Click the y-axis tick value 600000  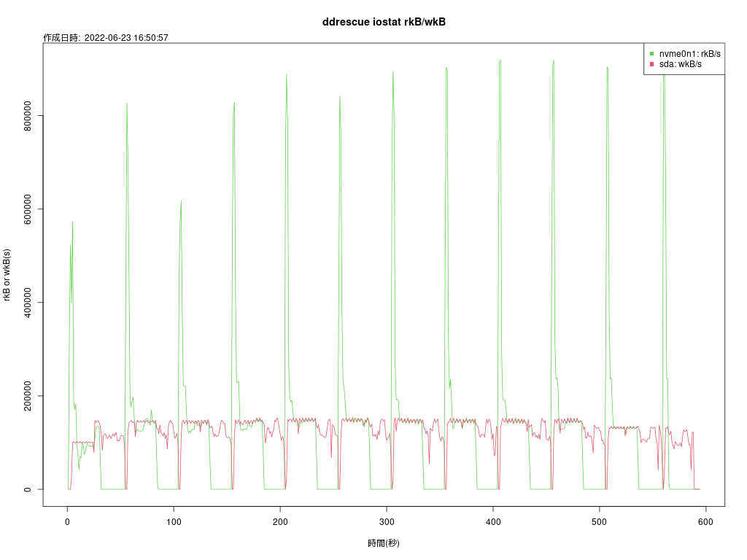pos(28,209)
